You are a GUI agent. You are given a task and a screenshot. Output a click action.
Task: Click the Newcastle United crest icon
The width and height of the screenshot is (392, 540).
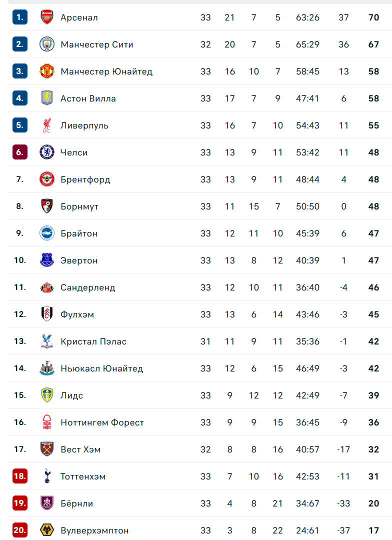click(46, 368)
